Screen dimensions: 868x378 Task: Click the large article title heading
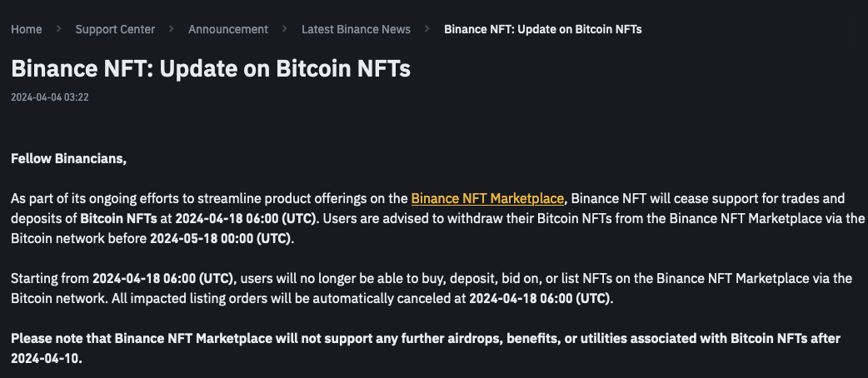point(211,69)
